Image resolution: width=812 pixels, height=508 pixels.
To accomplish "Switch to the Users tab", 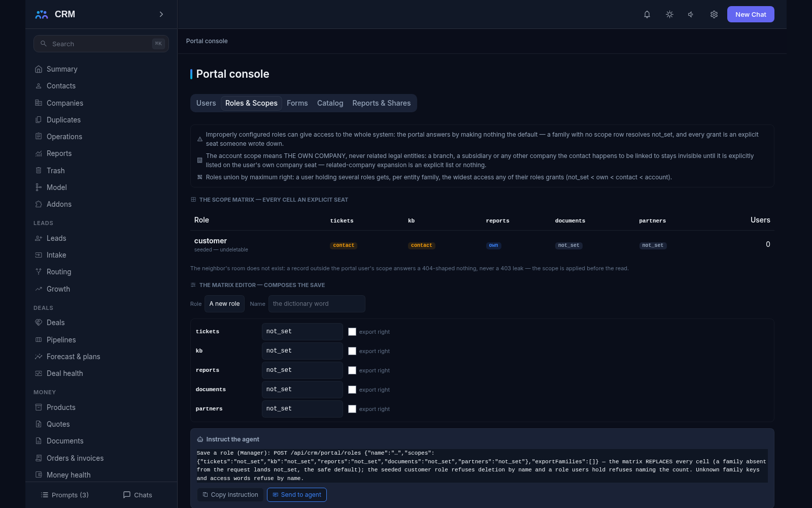I will pos(206,103).
